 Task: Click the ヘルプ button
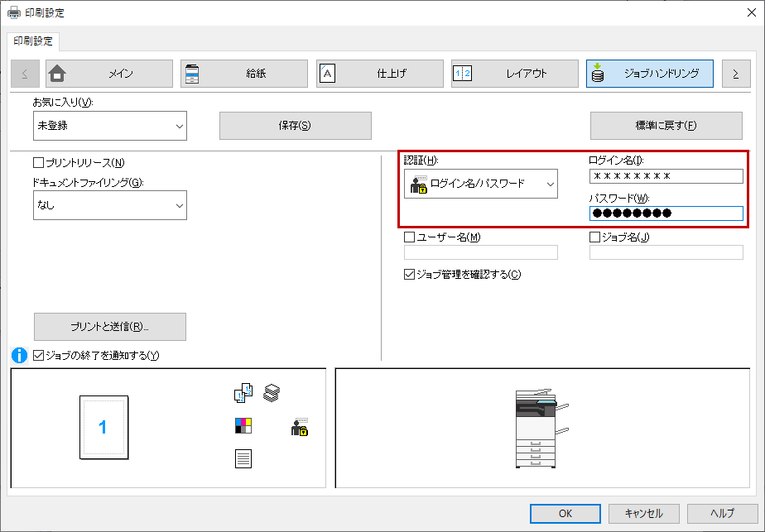click(x=723, y=514)
